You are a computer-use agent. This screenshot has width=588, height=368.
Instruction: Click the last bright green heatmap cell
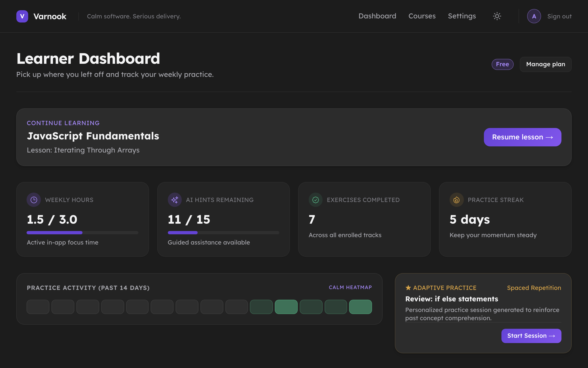point(360,307)
